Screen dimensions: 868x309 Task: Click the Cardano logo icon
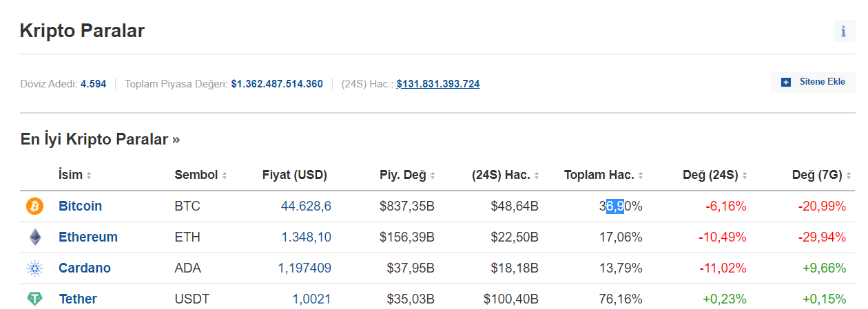tap(34, 268)
